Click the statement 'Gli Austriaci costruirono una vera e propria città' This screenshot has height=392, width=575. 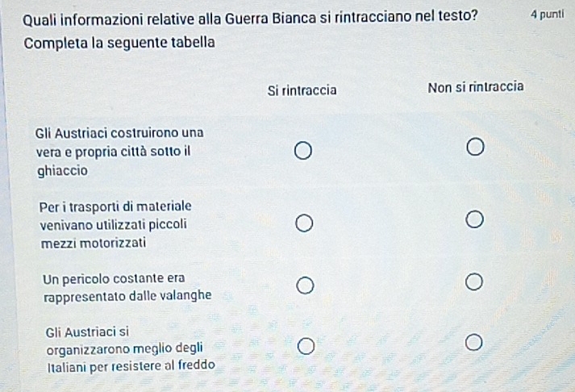120,131
